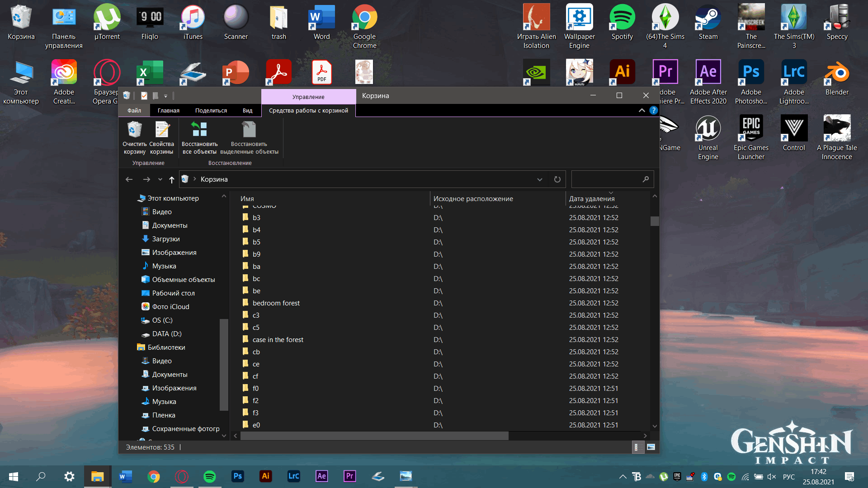
Task: Open Epic Games Launcher desktop icon
Action: click(751, 138)
